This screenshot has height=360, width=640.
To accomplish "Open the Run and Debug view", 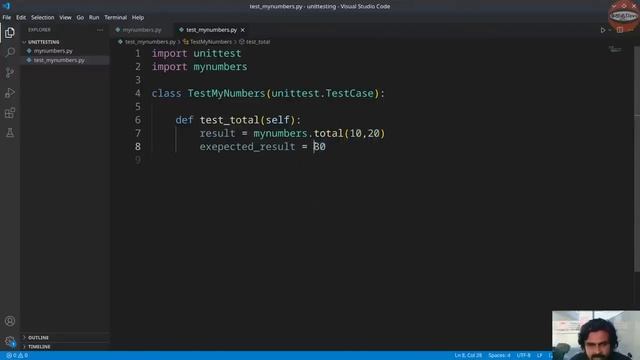I will pos(10,93).
